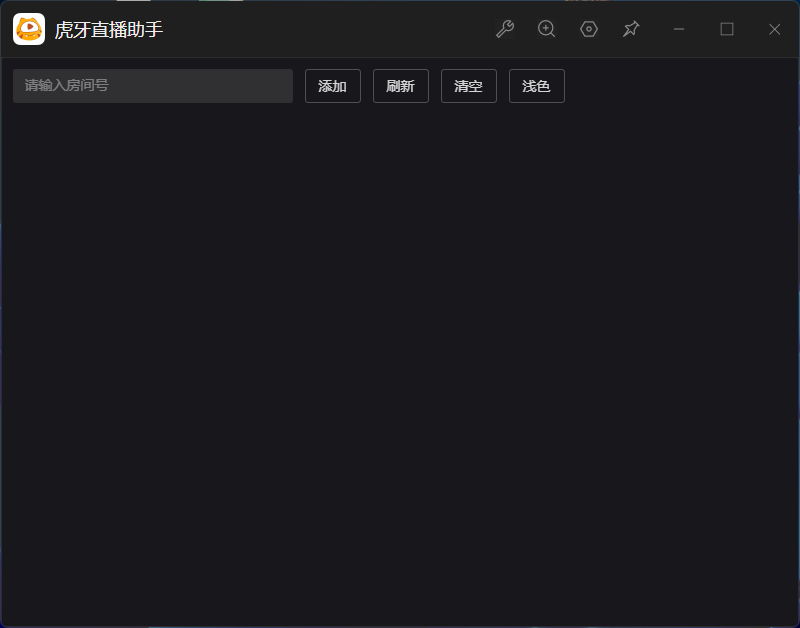Click the magnifier zoom-in icon
The width and height of the screenshot is (800, 628).
[546, 29]
